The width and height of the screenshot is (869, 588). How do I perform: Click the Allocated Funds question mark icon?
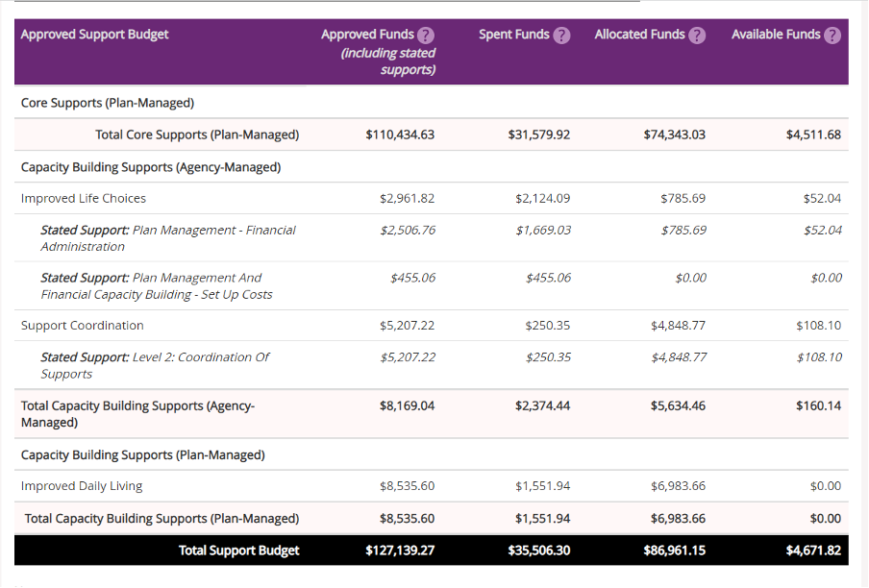[698, 36]
